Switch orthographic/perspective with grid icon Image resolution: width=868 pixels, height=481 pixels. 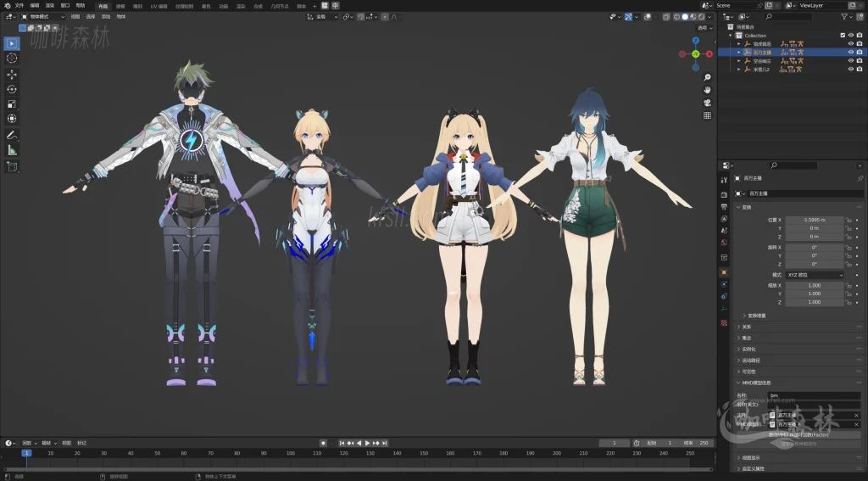[707, 115]
